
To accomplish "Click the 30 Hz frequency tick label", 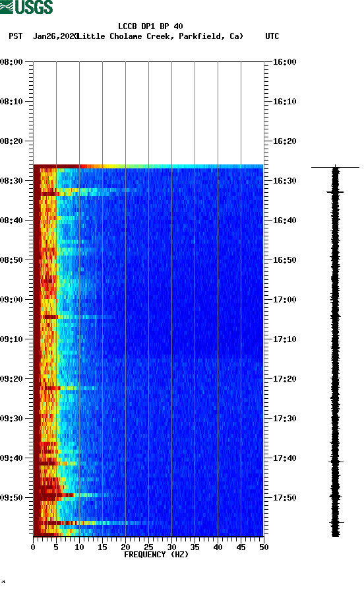I will point(171,547).
